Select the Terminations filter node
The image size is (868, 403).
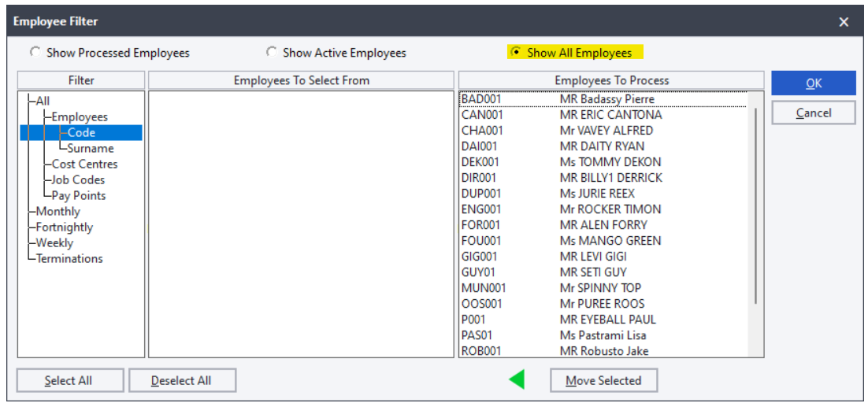[x=69, y=258]
